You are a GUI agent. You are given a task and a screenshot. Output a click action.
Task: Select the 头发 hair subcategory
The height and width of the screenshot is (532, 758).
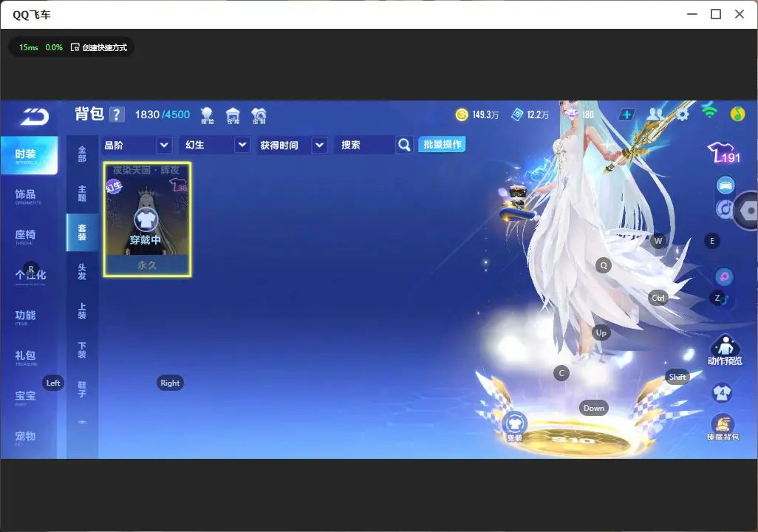point(82,272)
